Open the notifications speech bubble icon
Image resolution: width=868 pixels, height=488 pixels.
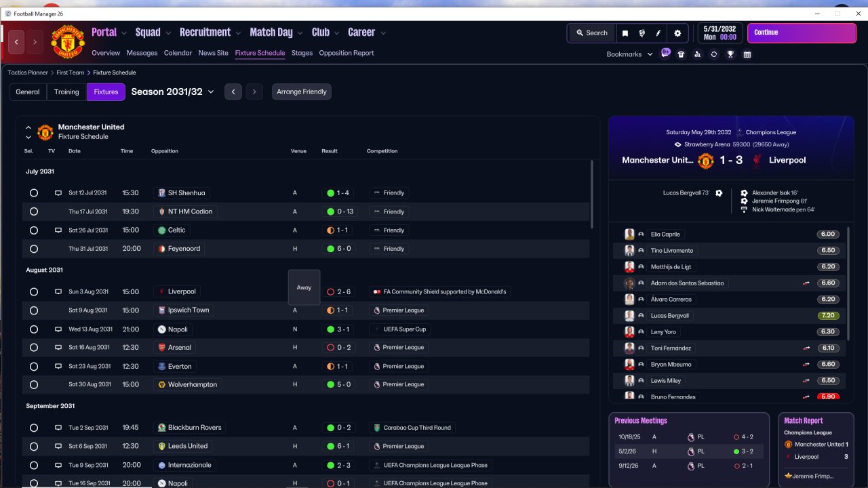pos(666,54)
